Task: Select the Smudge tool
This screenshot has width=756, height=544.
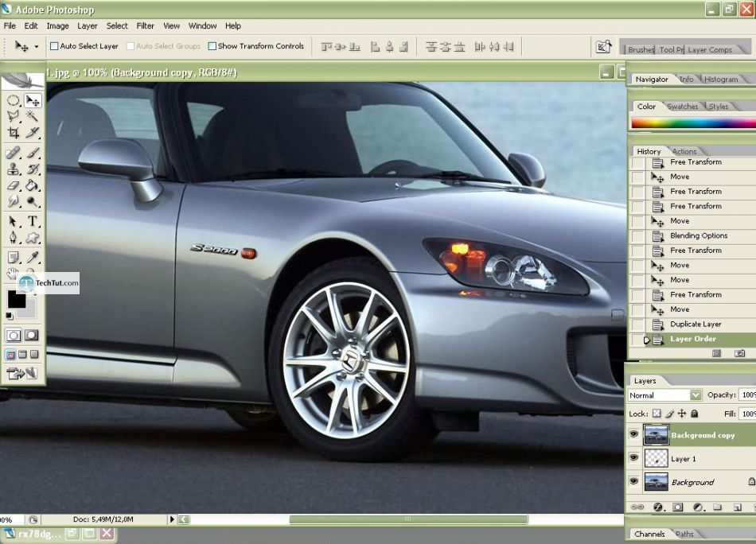Action: [x=13, y=201]
